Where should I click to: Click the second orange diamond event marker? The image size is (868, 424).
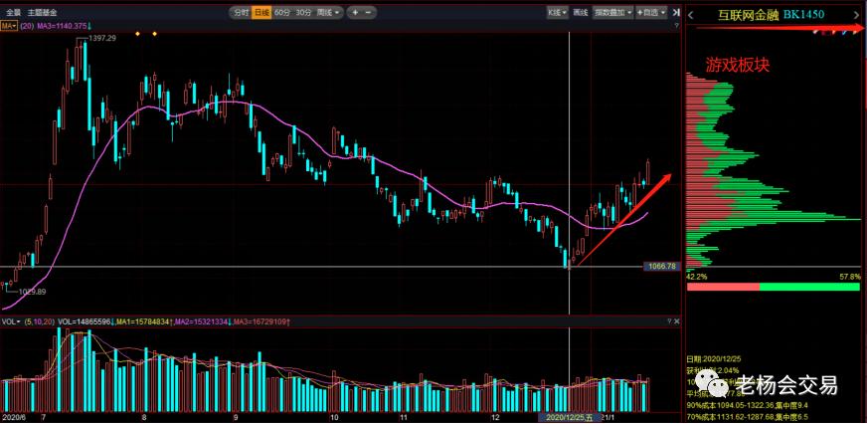click(154, 35)
